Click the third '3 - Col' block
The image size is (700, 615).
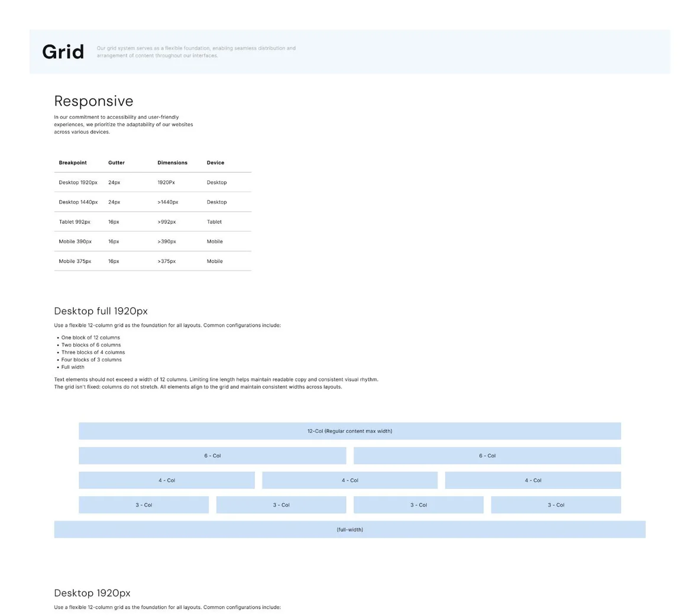pos(419,505)
